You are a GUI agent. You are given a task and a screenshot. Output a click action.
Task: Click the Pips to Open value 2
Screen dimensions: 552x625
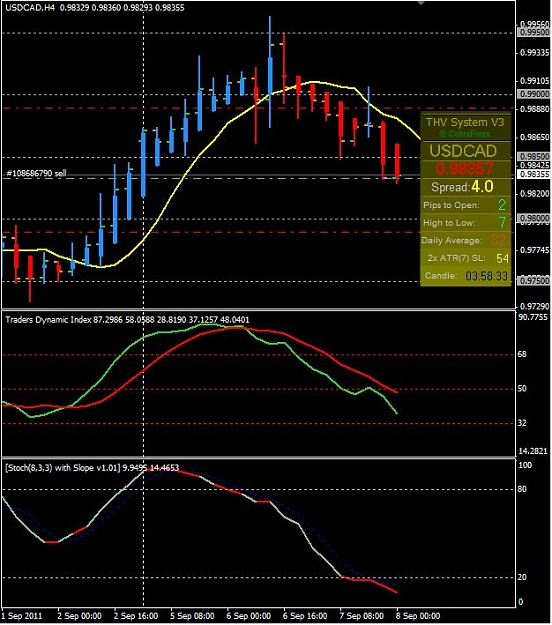[x=502, y=205]
